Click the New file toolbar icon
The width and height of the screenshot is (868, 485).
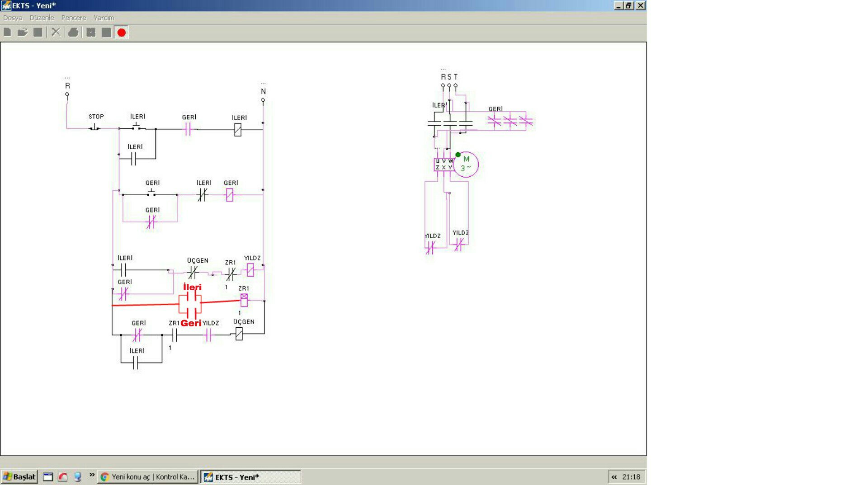(7, 32)
